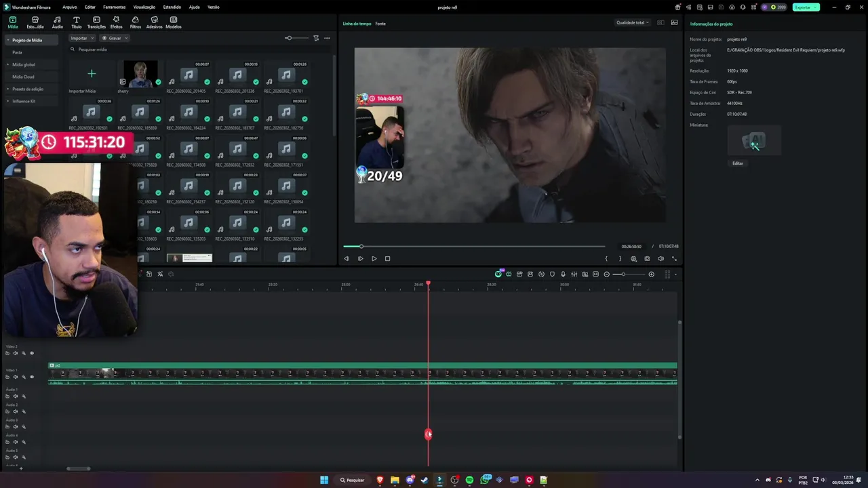The image size is (868, 488).
Task: Stop the preview playback
Action: pyautogui.click(x=387, y=258)
